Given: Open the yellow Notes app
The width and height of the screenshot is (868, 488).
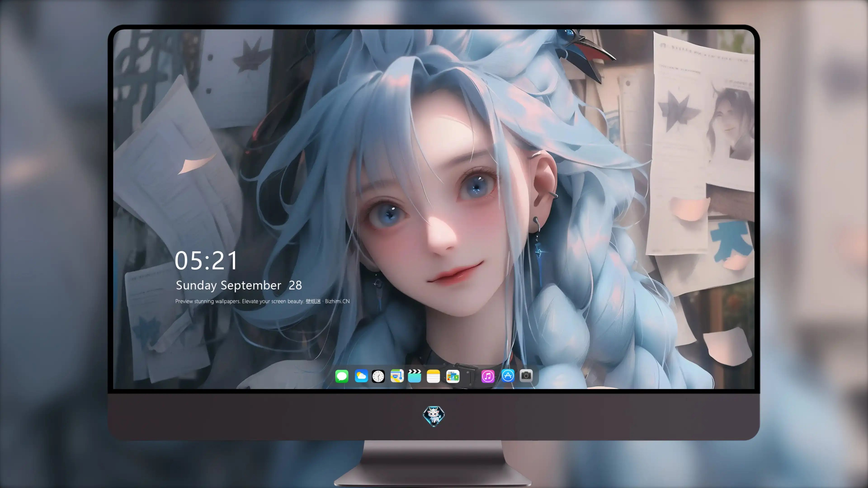Looking at the screenshot, I should pos(433,376).
